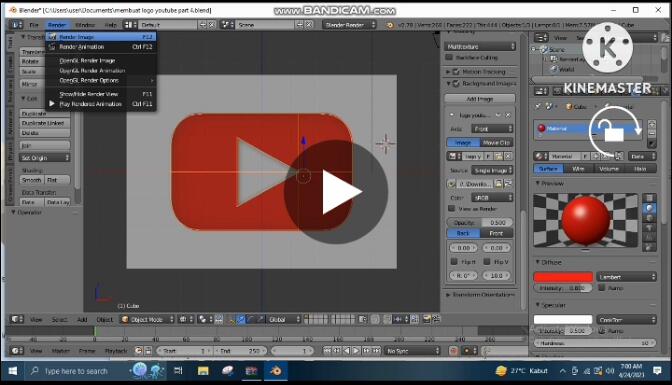This screenshot has width=672, height=385.
Task: Open the Set Origin dropdown
Action: (45, 158)
